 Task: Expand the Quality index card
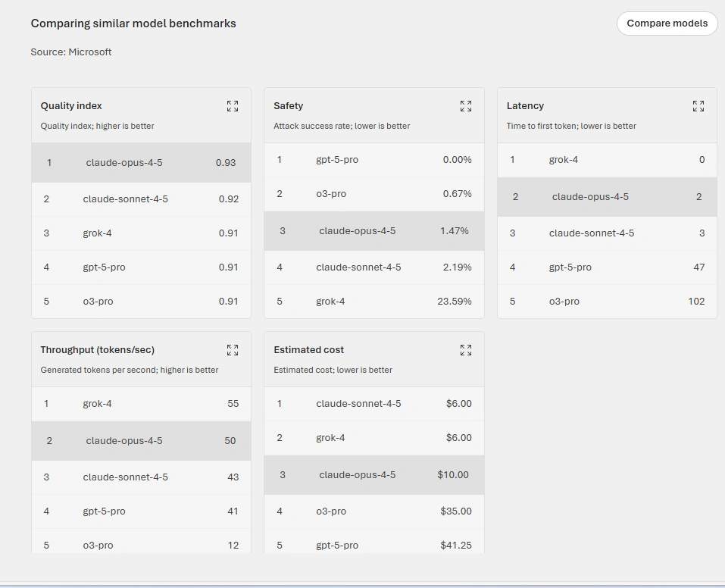pyautogui.click(x=233, y=106)
